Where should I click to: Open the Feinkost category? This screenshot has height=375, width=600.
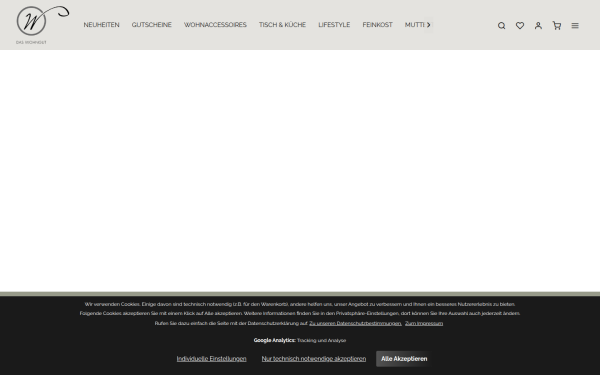(x=377, y=25)
